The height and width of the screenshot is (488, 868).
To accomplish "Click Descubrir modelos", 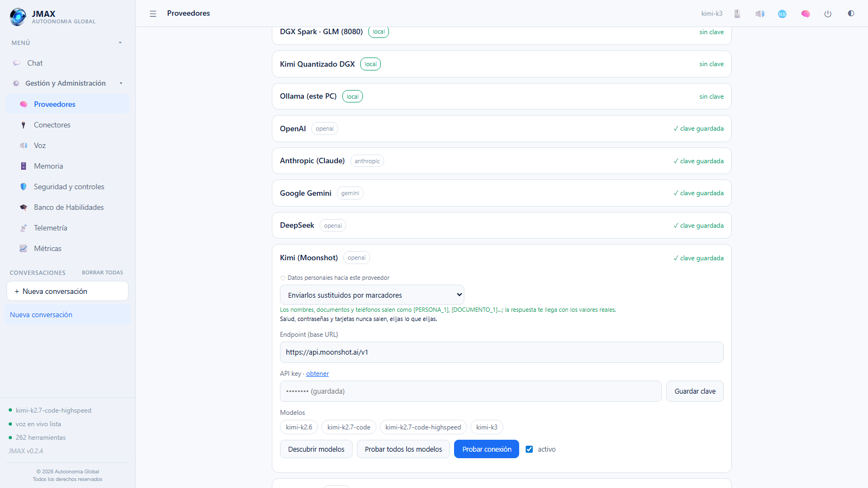I will point(316,449).
